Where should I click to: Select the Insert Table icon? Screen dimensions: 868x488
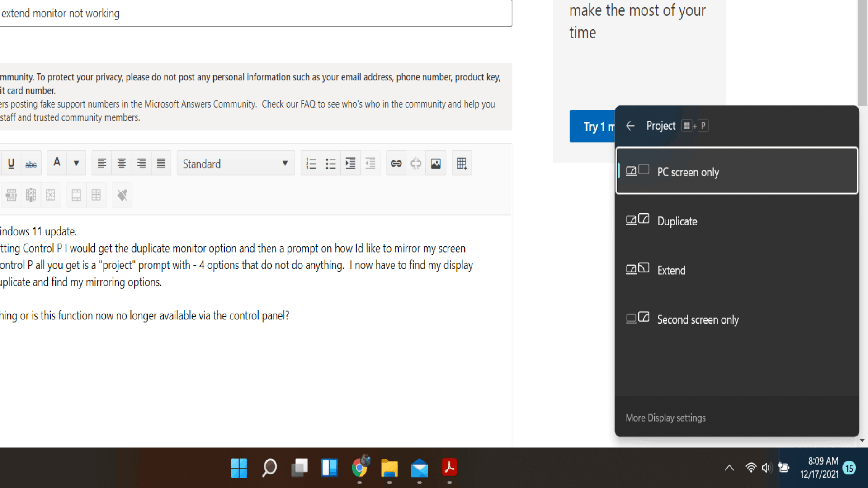[x=462, y=163]
